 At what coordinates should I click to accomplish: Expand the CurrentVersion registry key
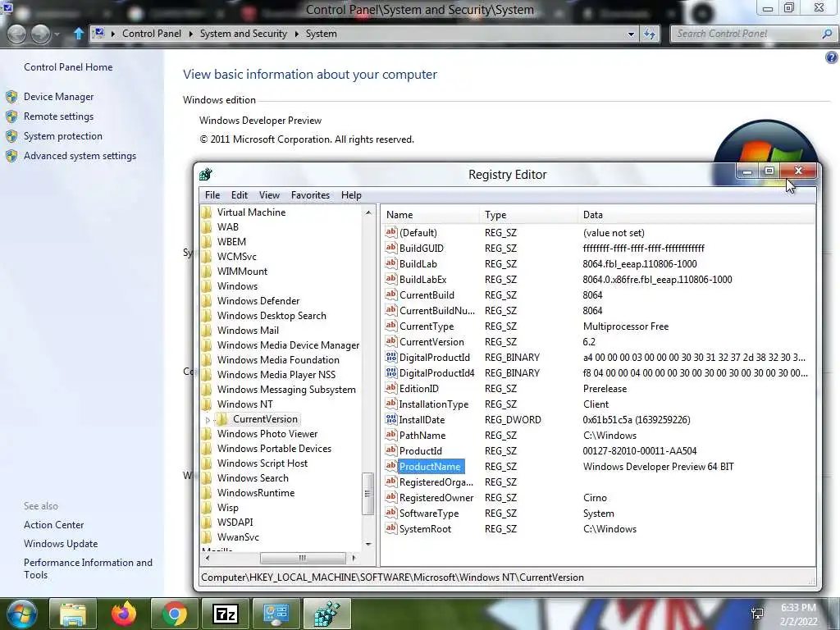208,420
